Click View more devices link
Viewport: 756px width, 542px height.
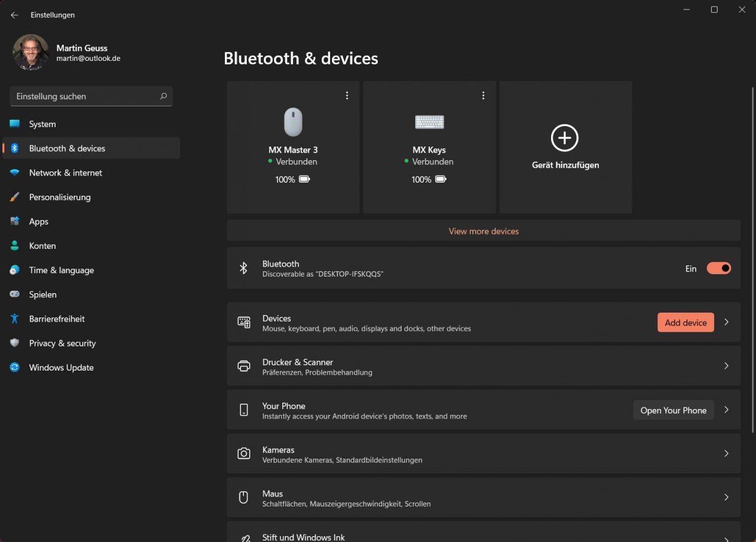tap(484, 231)
